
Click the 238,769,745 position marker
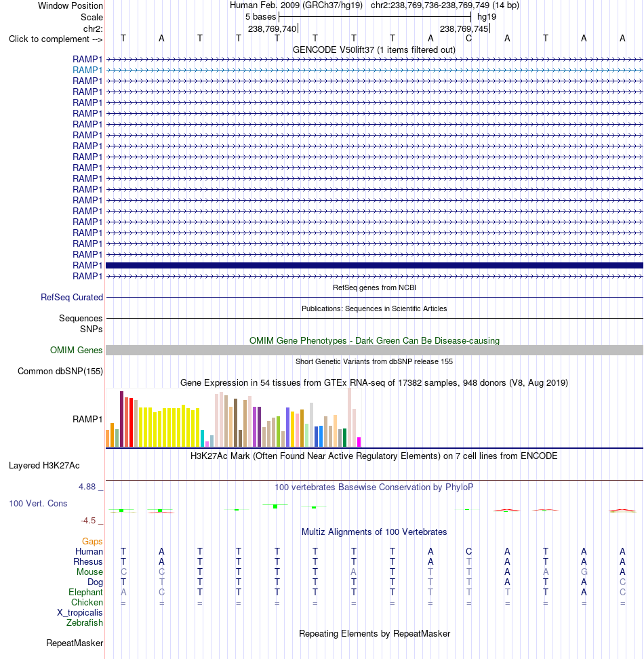coord(464,28)
